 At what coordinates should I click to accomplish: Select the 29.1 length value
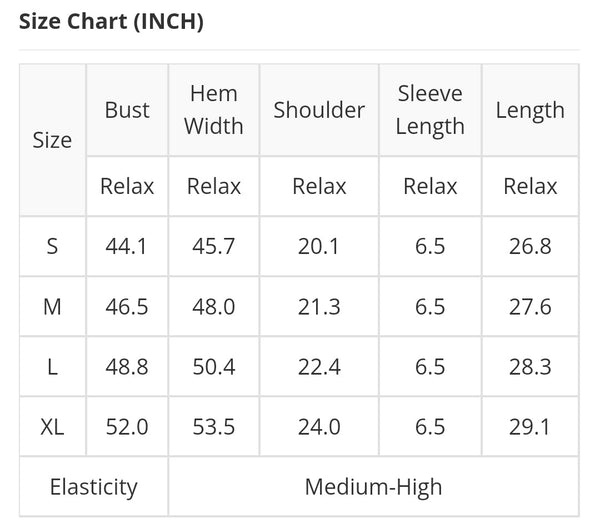(530, 427)
